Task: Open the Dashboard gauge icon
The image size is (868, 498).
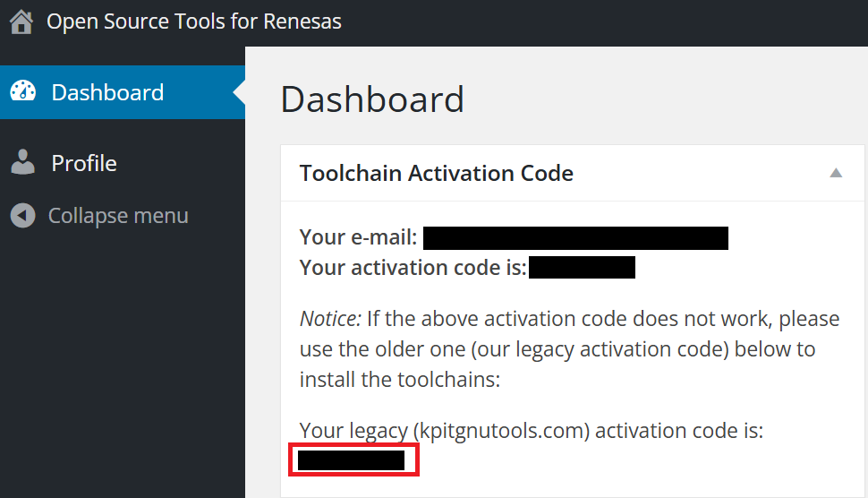Action: pos(22,92)
